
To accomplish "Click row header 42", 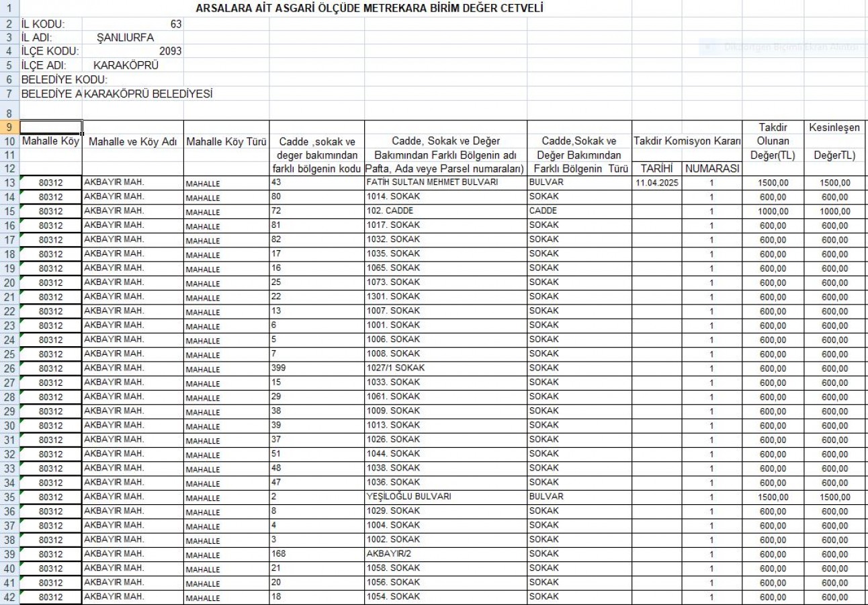I will (x=9, y=597).
